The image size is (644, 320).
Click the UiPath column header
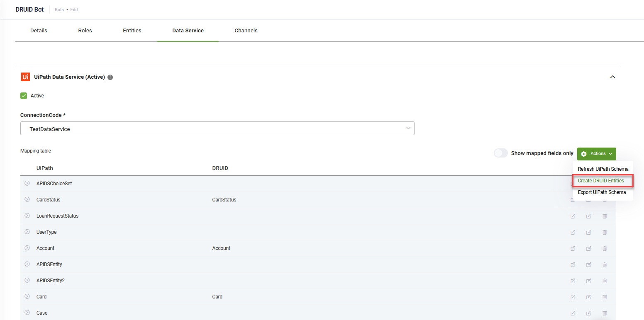[45, 168]
